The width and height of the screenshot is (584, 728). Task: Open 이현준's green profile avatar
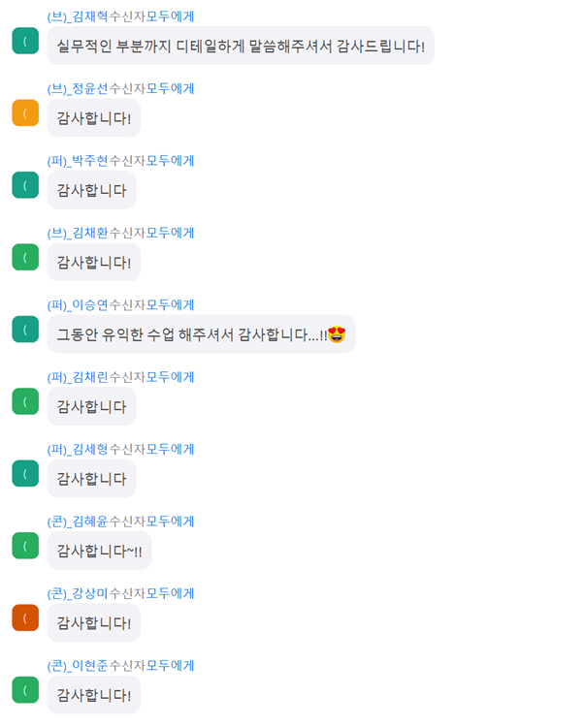pyautogui.click(x=25, y=689)
